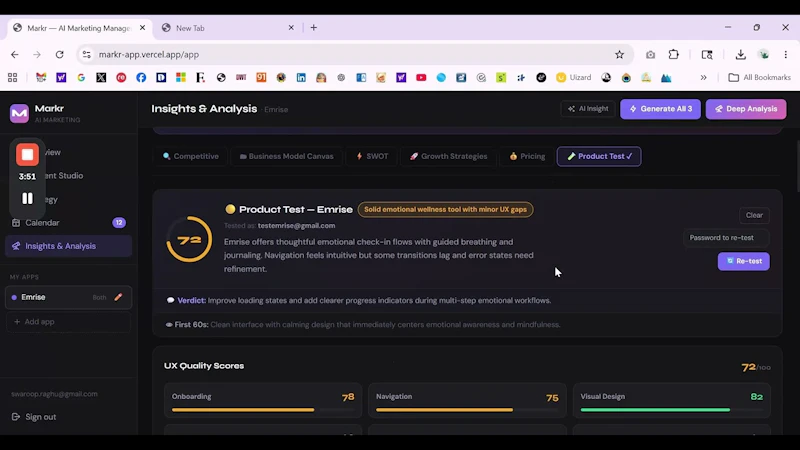This screenshot has height=450, width=800.
Task: Open X (Twitter) bookmark icon
Action: [x=101, y=78]
